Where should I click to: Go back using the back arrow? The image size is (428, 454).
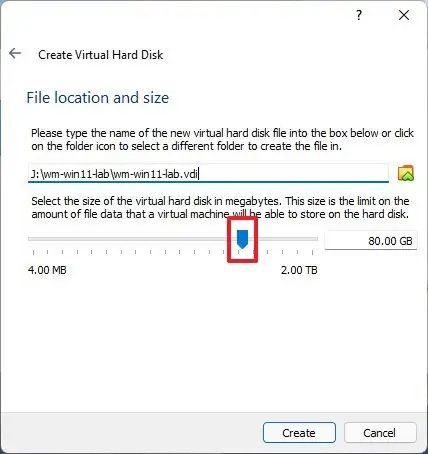click(15, 53)
